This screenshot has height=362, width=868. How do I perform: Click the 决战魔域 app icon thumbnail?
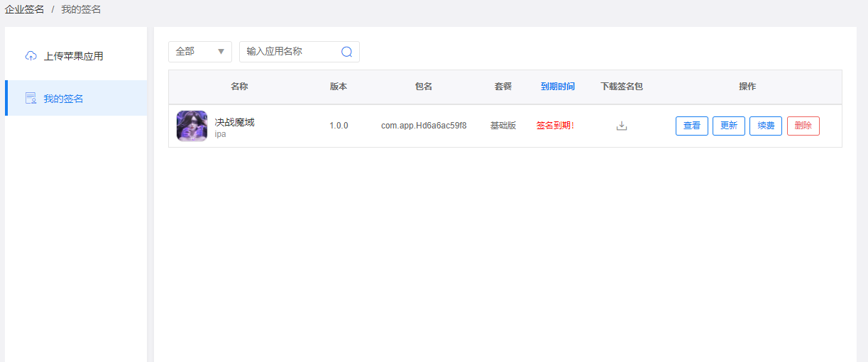pyautogui.click(x=192, y=126)
